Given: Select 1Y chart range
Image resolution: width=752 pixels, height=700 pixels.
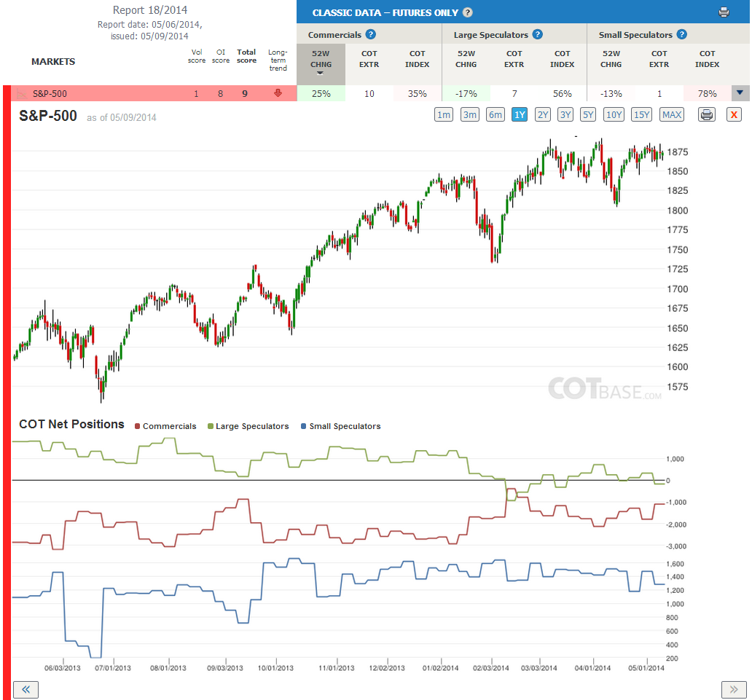Looking at the screenshot, I should pos(520,115).
